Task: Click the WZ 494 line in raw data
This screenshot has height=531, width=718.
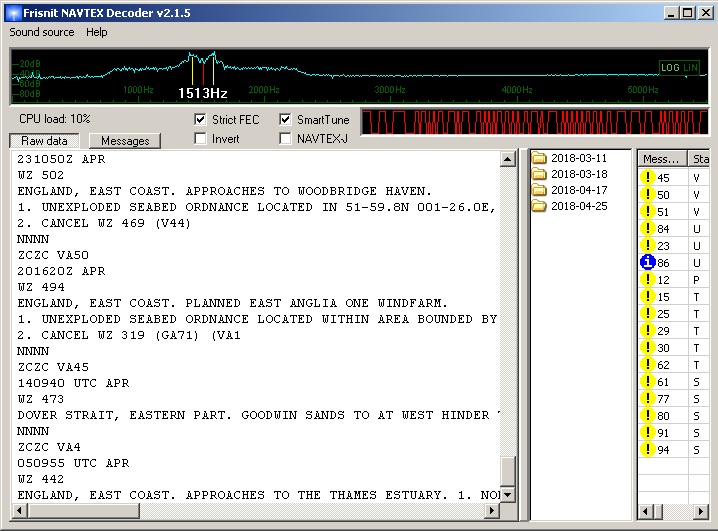Action: coord(41,287)
